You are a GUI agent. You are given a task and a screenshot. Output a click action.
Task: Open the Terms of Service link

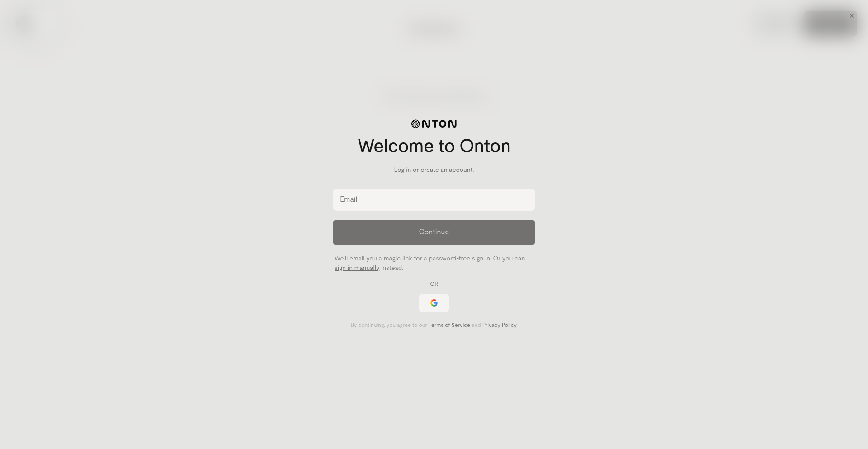coord(449,325)
